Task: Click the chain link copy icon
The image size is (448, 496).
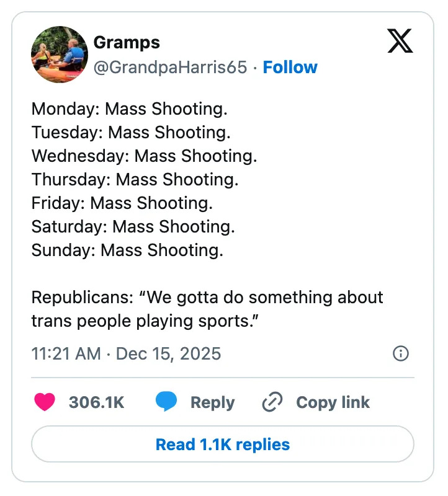Action: click(x=272, y=402)
